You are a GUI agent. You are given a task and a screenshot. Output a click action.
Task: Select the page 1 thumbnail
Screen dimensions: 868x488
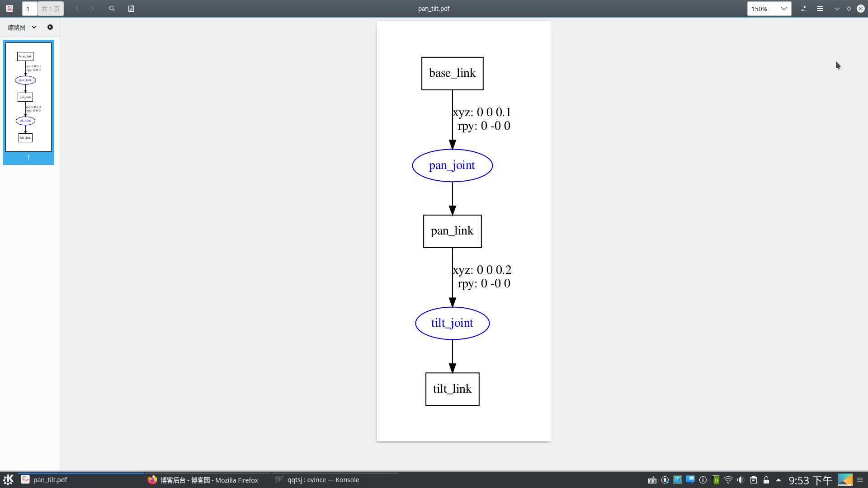click(x=28, y=102)
